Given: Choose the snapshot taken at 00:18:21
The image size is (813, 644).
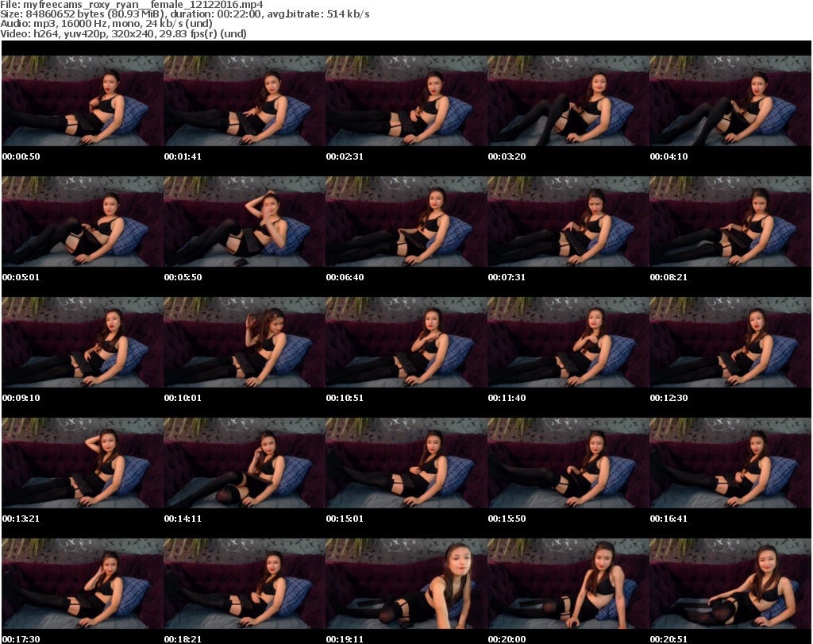Looking at the screenshot, I should pyautogui.click(x=245, y=584).
